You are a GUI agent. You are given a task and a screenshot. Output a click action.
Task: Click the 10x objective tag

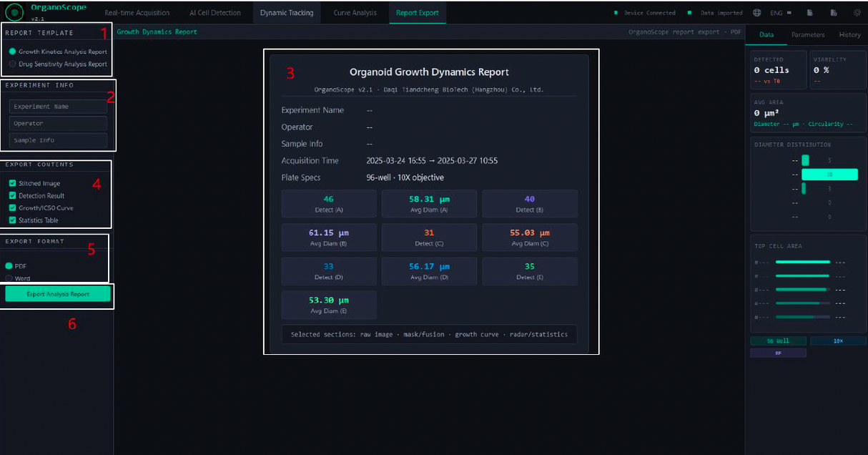[x=838, y=341]
